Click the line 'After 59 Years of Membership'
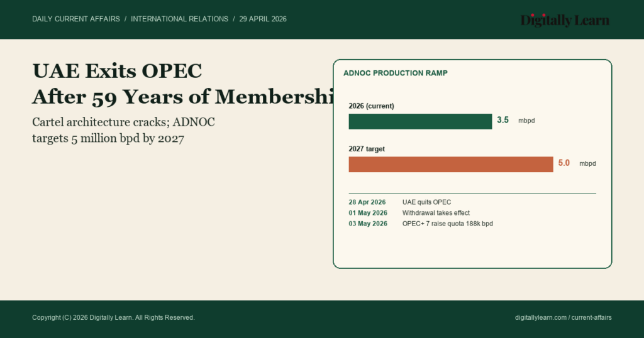 [x=183, y=97]
